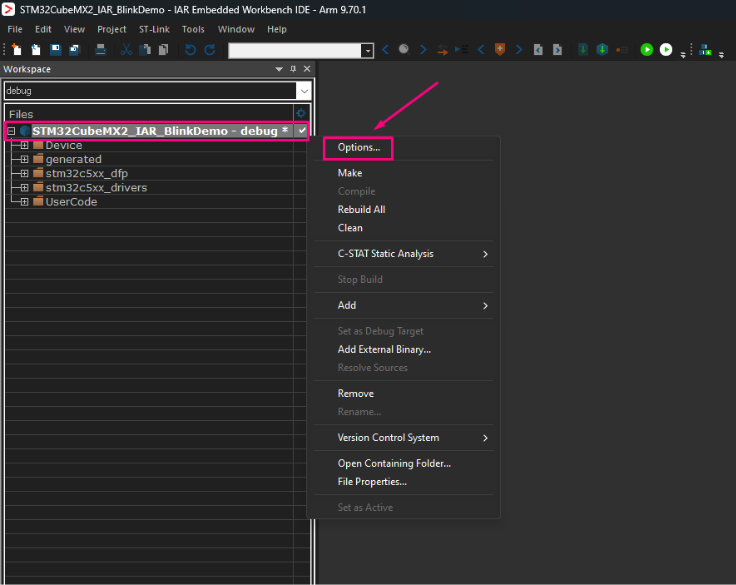Open the debug configuration dropdown

pos(304,91)
